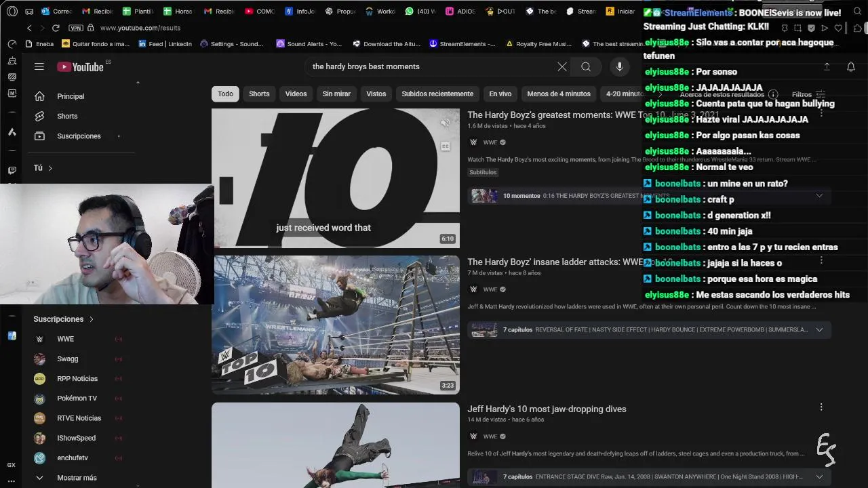Image resolution: width=868 pixels, height=488 pixels.
Task: Go to YouTube home via logo
Action: pos(80,66)
